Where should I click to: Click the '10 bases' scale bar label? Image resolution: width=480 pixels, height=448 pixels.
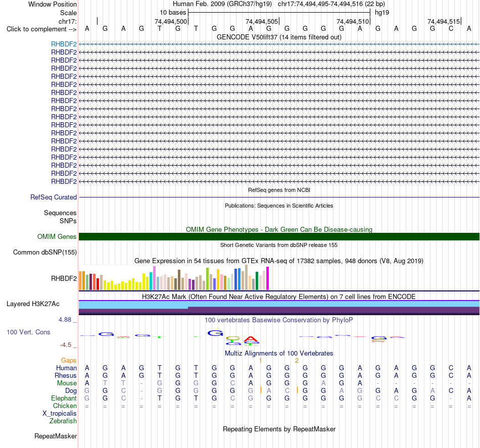(173, 13)
